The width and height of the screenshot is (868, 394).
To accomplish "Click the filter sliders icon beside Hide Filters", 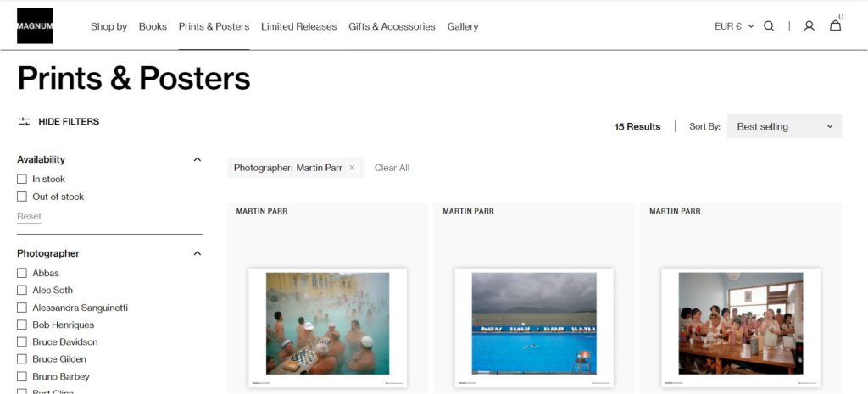I will pos(24,121).
